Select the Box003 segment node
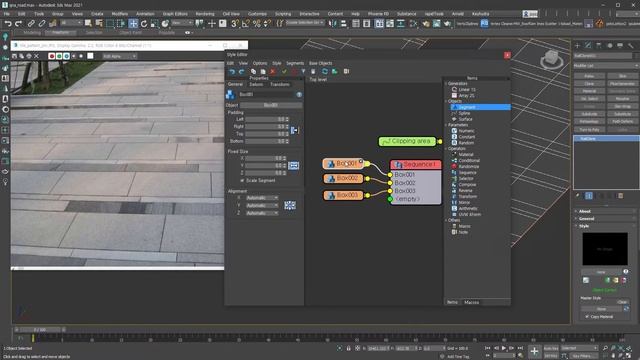 (x=343, y=195)
